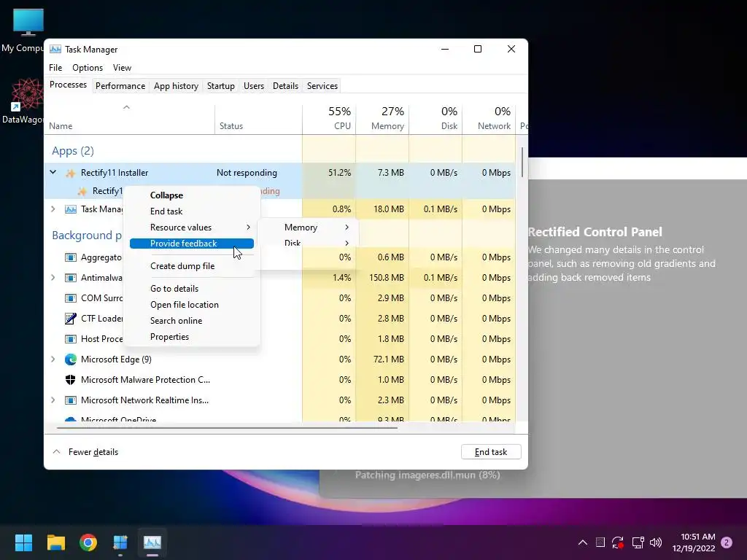This screenshot has width=747, height=560.
Task: Click the Host Process row icon
Action: tap(71, 339)
